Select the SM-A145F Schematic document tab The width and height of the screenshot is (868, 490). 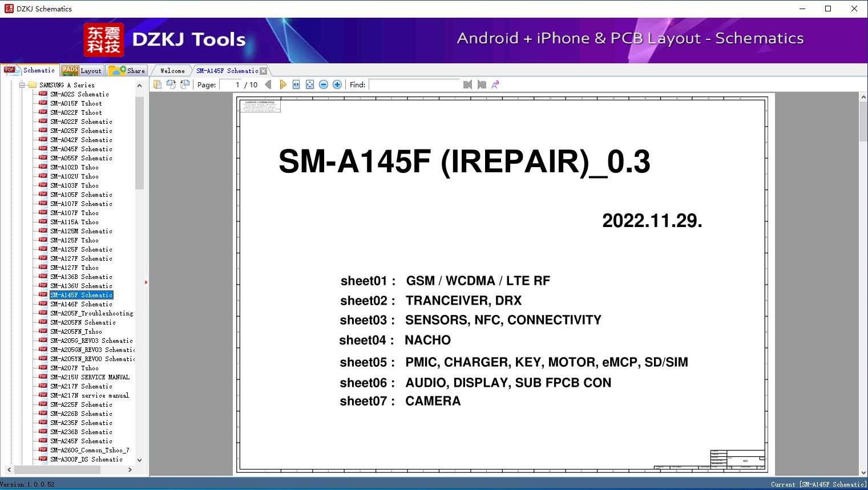tap(227, 71)
